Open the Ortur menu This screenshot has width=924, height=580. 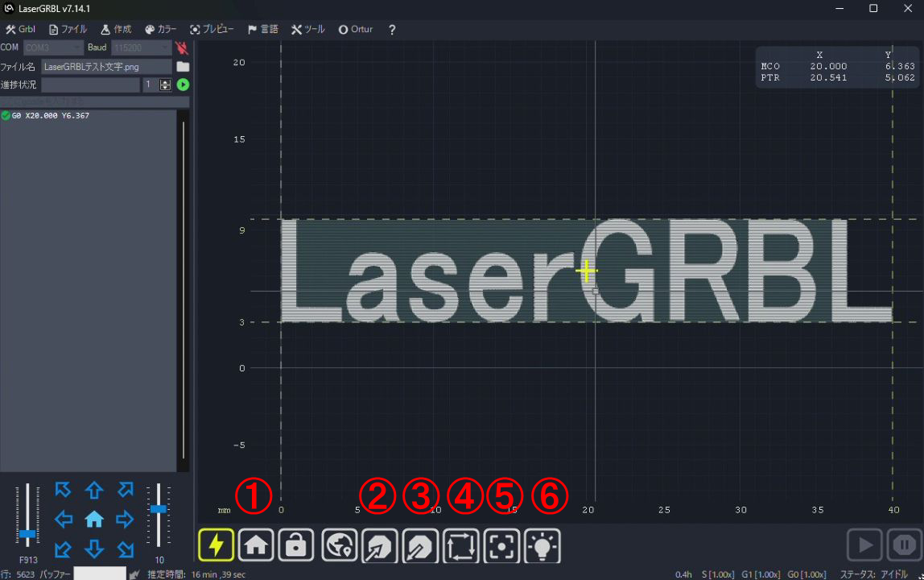point(355,29)
